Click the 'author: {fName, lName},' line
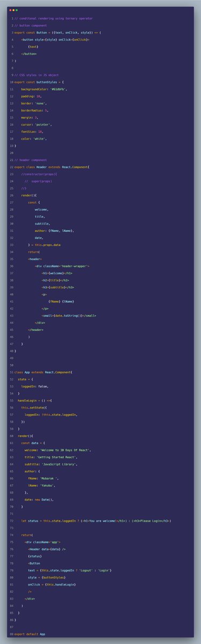This screenshot has height=644, width=201. (54, 230)
